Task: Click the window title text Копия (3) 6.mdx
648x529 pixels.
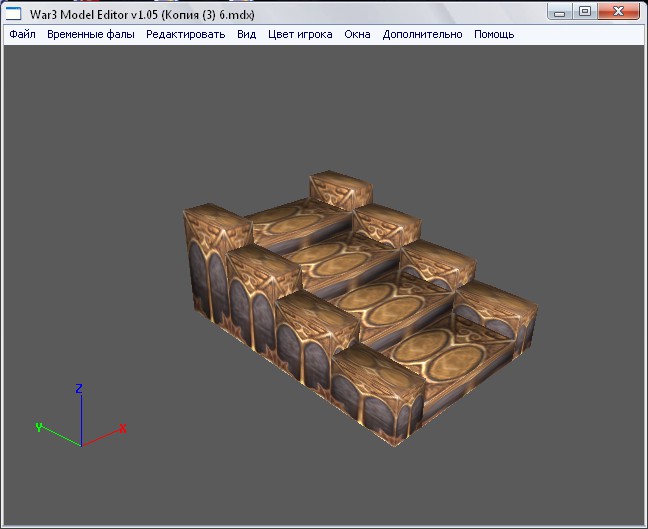Action: click(207, 15)
